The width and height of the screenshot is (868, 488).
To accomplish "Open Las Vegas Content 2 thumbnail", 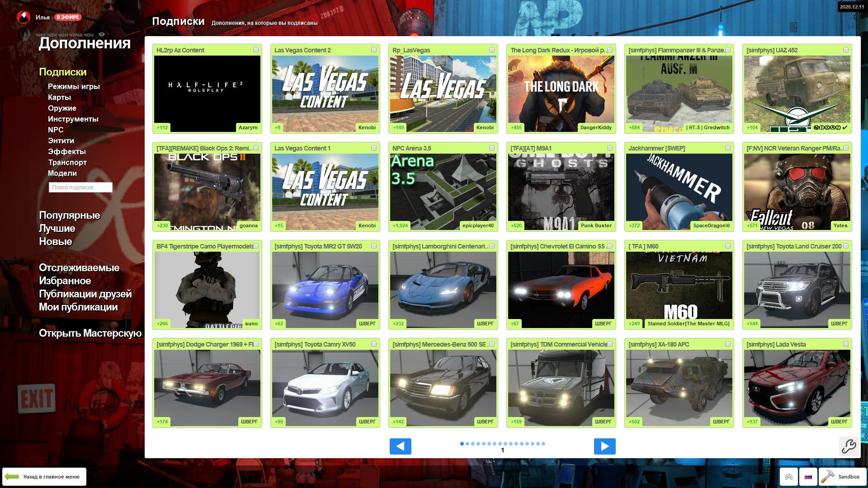I will (325, 94).
